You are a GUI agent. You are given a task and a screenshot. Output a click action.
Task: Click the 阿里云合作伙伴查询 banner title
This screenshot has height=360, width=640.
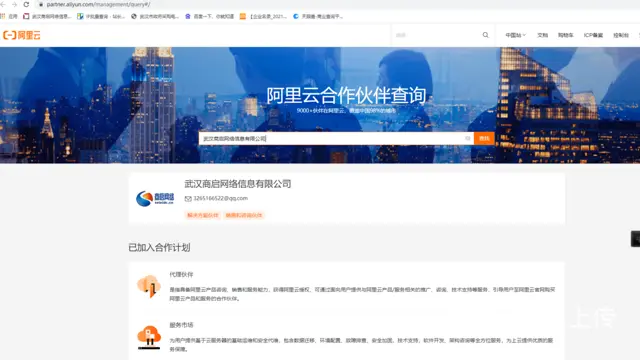click(346, 96)
